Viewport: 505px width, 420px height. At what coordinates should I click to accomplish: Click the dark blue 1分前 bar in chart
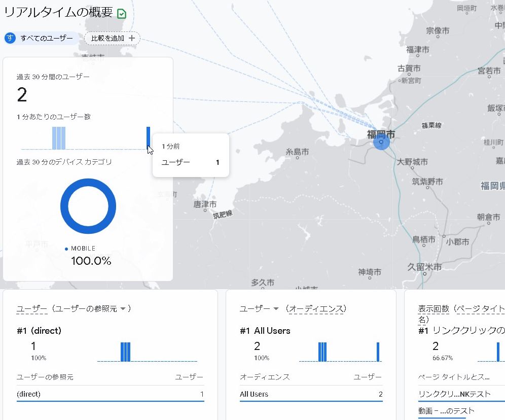point(148,137)
